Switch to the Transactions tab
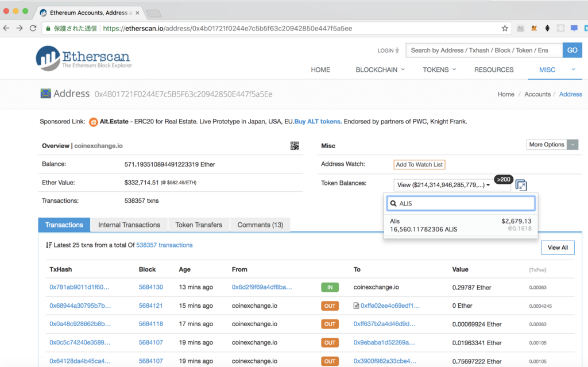 (64, 225)
